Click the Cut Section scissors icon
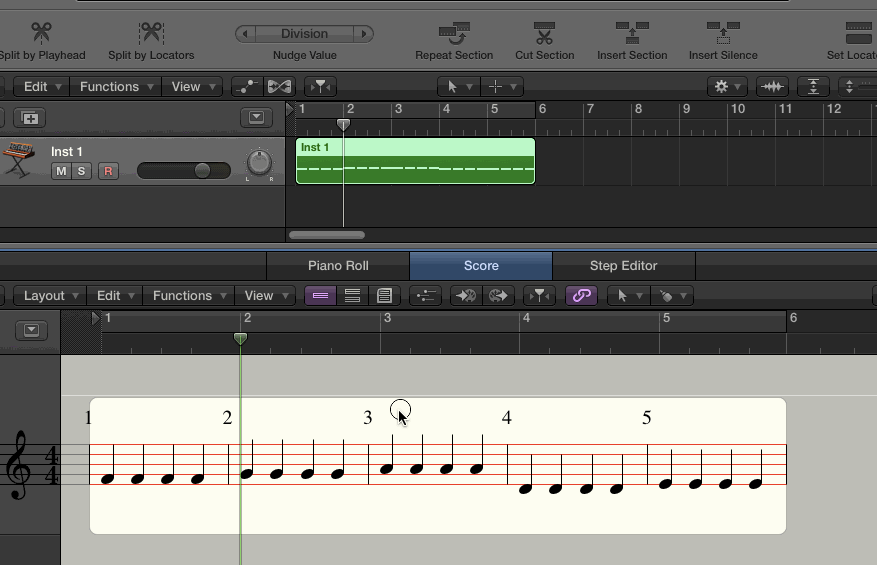 click(544, 34)
